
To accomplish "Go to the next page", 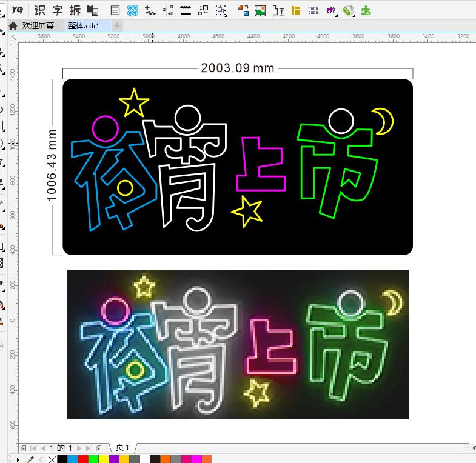I will pos(79,448).
